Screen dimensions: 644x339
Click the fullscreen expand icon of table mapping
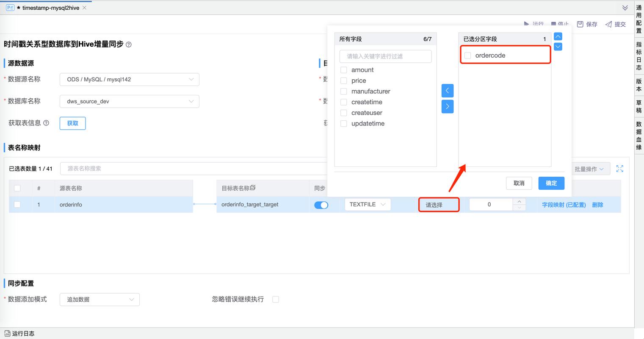(x=620, y=169)
